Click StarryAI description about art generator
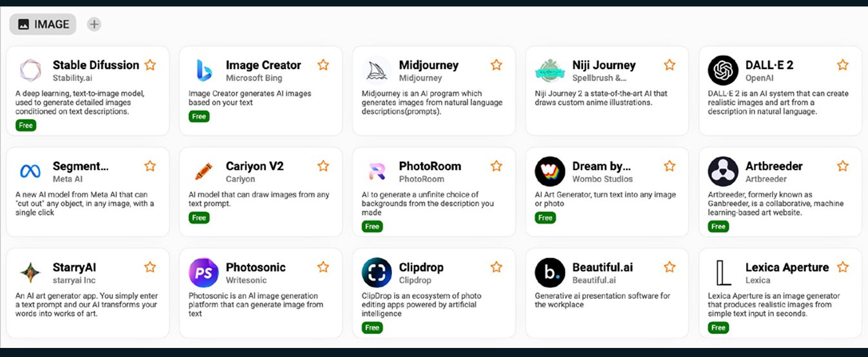 pos(86,305)
